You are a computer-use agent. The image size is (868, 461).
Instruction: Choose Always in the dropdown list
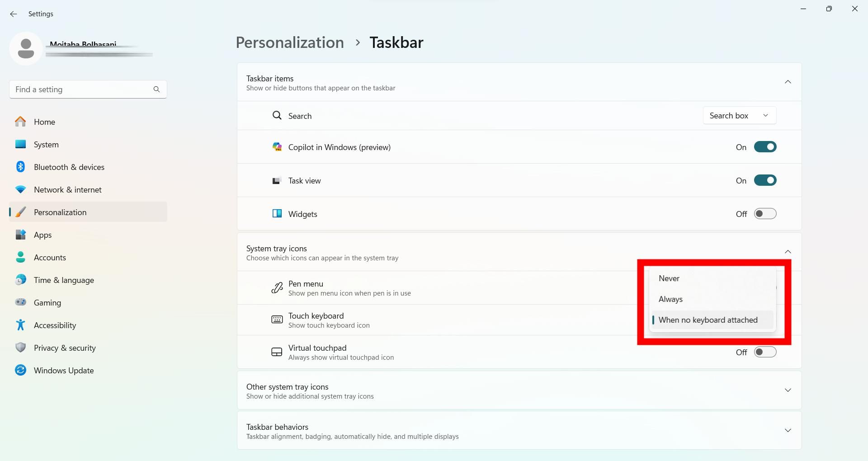[670, 299]
